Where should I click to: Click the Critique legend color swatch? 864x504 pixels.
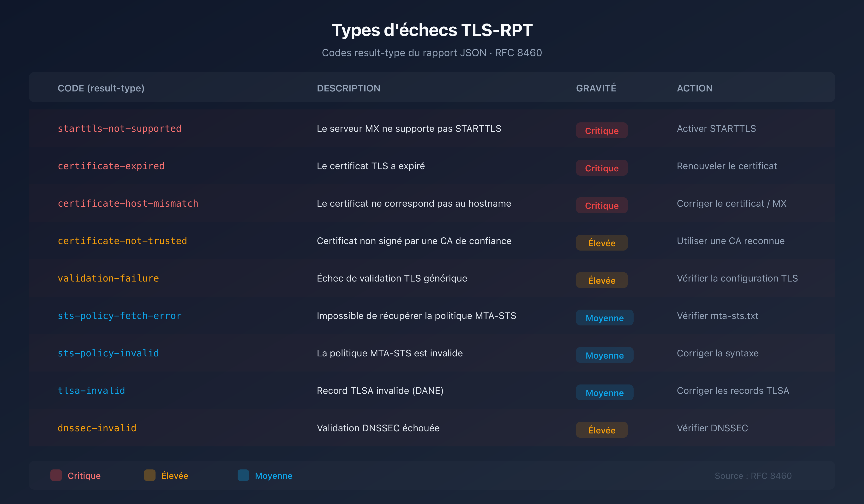click(56, 475)
